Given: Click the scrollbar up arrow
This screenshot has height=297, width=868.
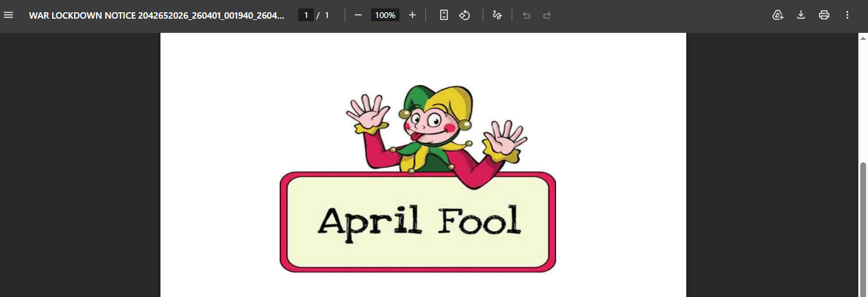Looking at the screenshot, I should pos(863,39).
